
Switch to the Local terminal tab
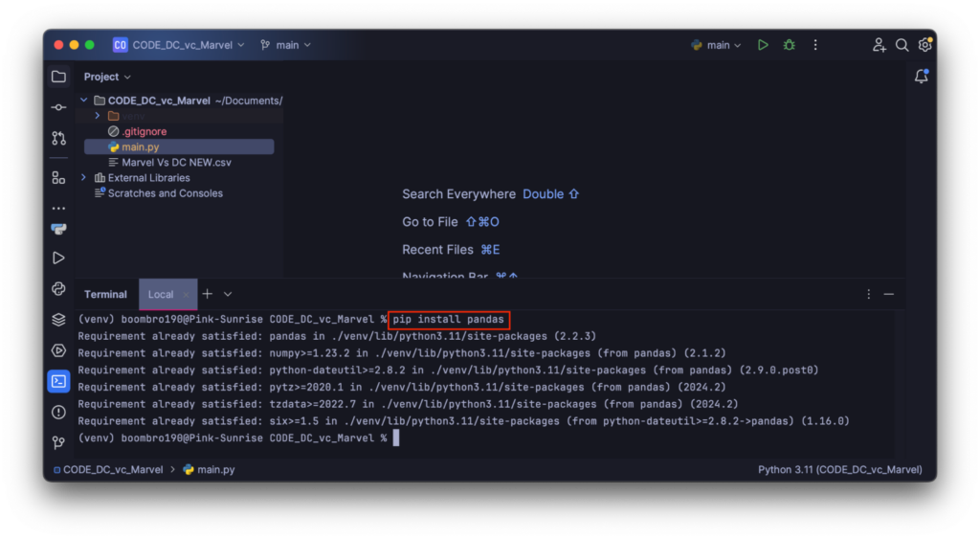[x=161, y=295]
